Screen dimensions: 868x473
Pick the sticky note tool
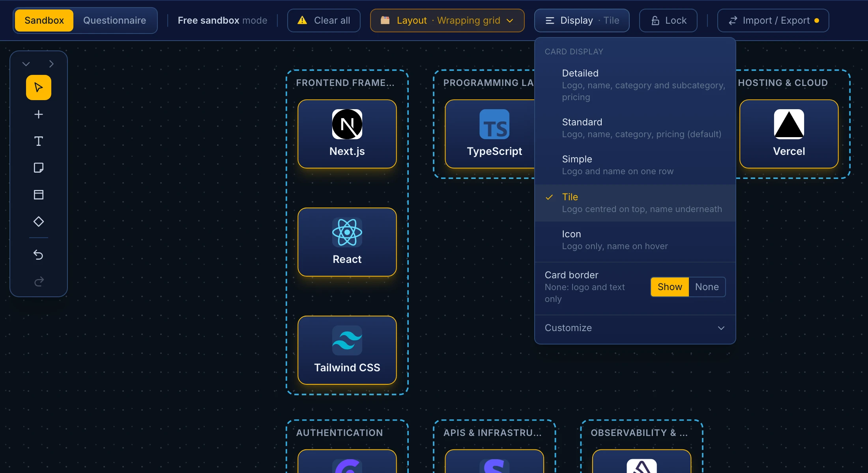tap(39, 168)
